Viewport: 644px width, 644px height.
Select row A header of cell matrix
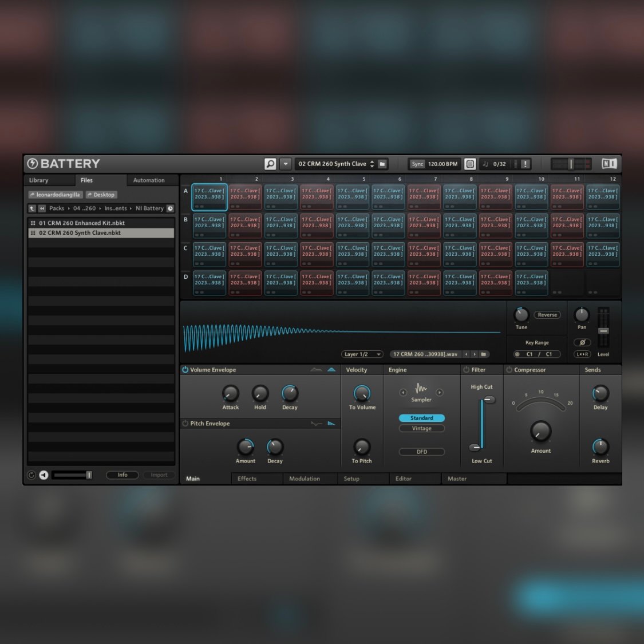[185, 191]
